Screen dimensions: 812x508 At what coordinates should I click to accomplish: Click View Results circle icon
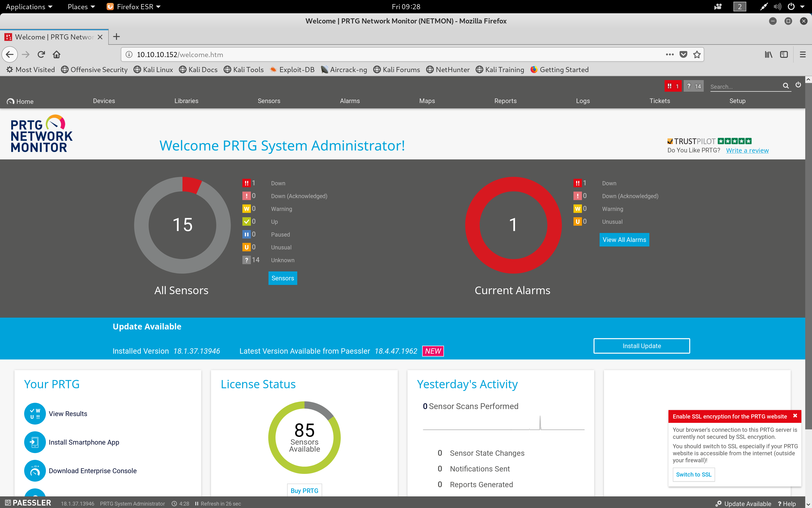35,414
